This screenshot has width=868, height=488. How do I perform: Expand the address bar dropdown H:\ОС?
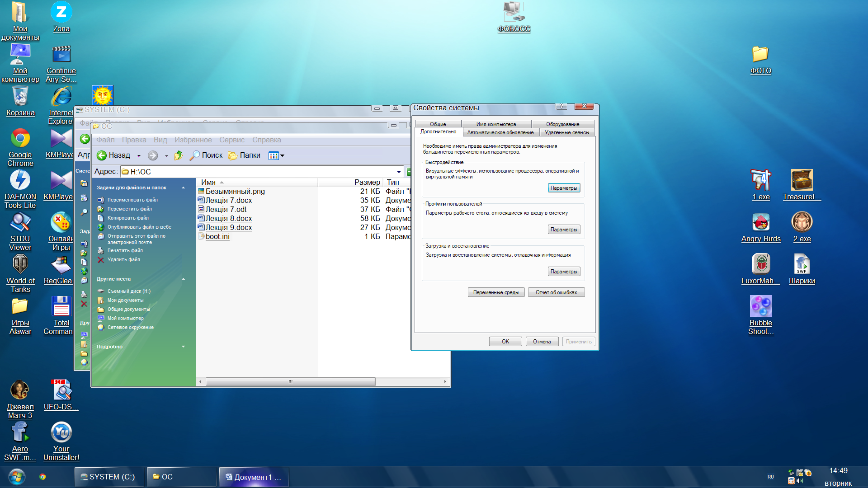pos(399,172)
